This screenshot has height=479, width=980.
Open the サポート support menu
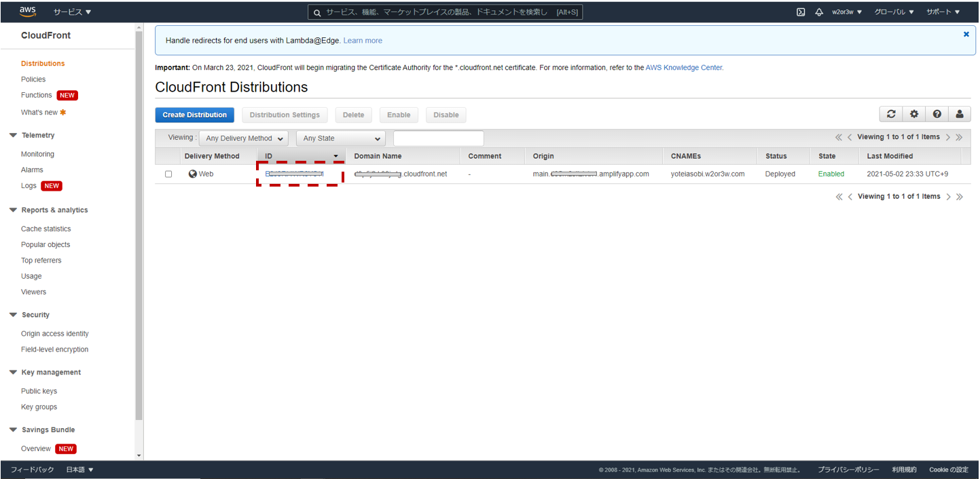click(943, 12)
